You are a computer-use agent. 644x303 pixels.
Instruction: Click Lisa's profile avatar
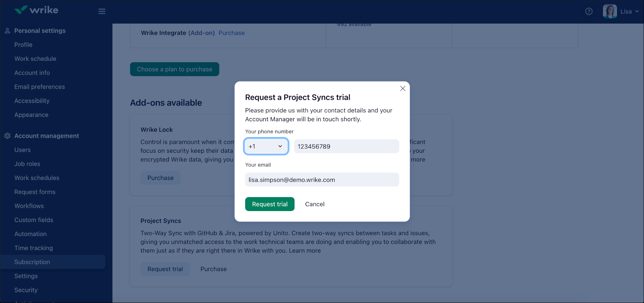point(610,11)
